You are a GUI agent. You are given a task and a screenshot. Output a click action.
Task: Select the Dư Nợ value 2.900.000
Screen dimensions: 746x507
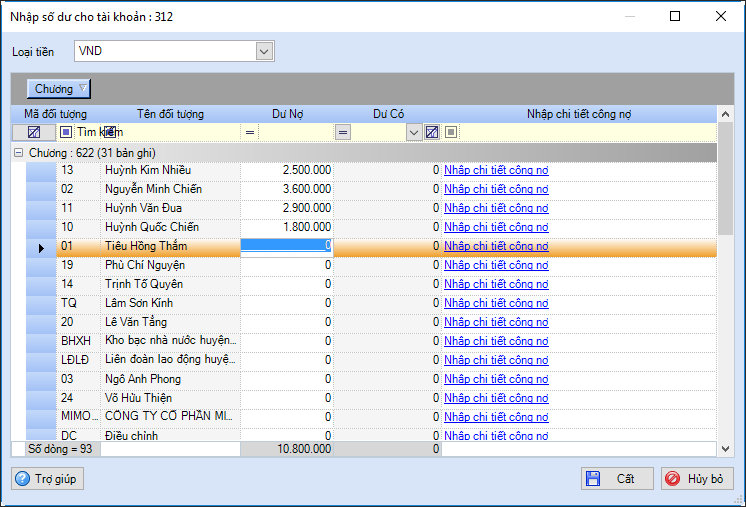(x=306, y=208)
